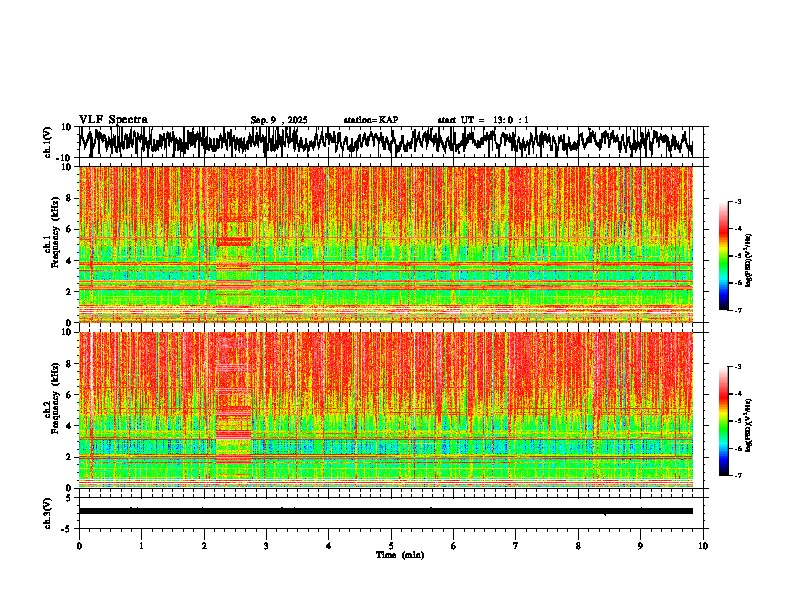
Task: Click the "8" kHz tick on ch.2 frequency axis
Action: click(x=69, y=364)
